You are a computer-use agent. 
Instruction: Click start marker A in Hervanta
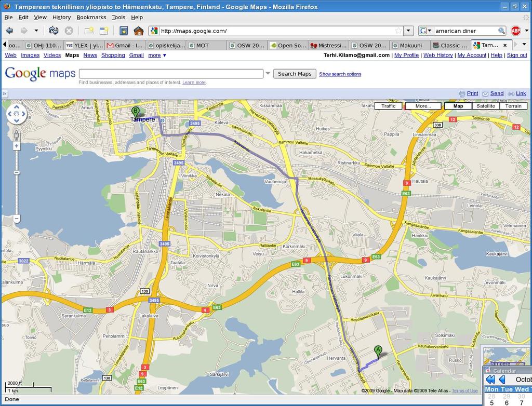378,351
